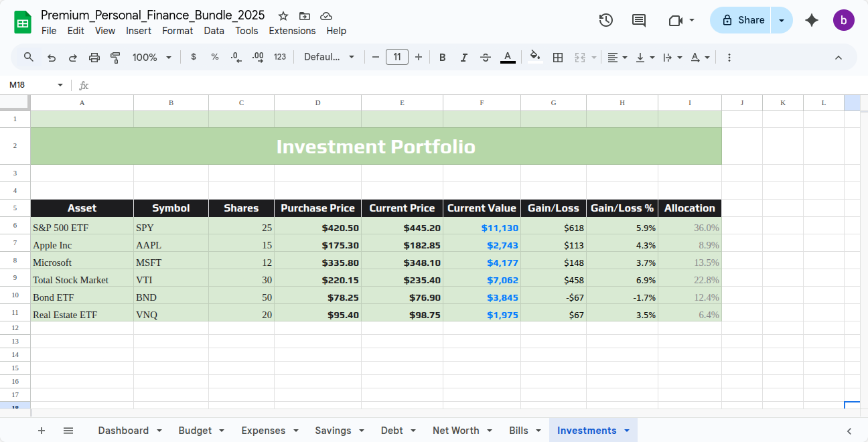Open the Investments tab dropdown arrow

tap(627, 431)
